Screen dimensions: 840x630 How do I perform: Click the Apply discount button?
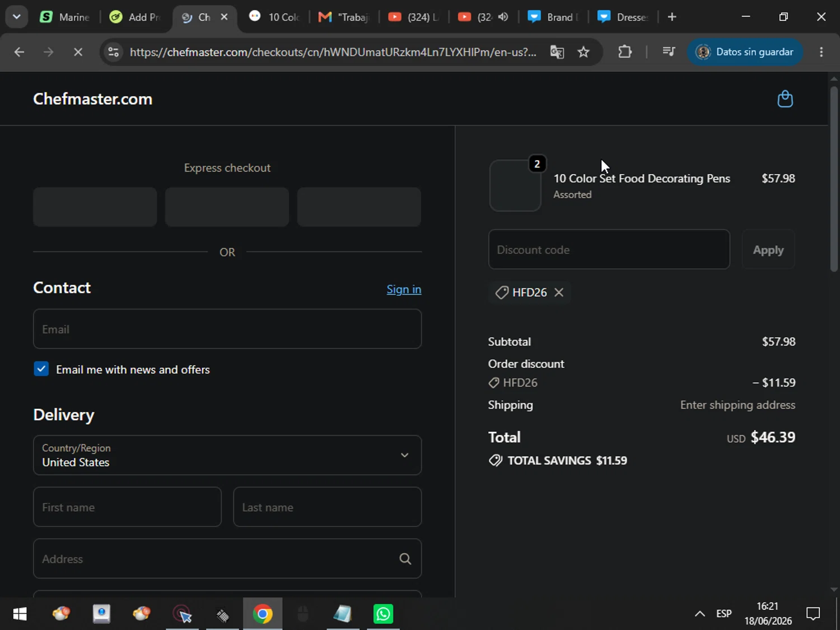pos(768,250)
